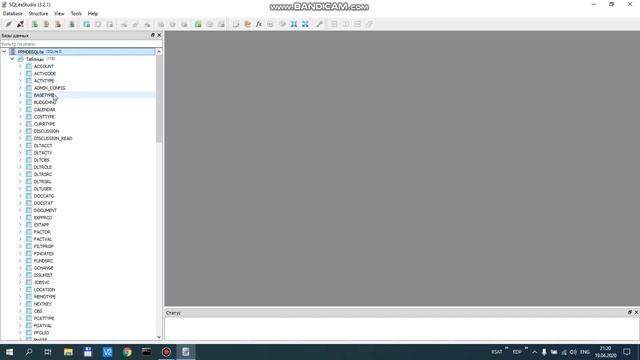640x360 pixels.
Task: Select the FINDATES table
Action: click(44, 253)
